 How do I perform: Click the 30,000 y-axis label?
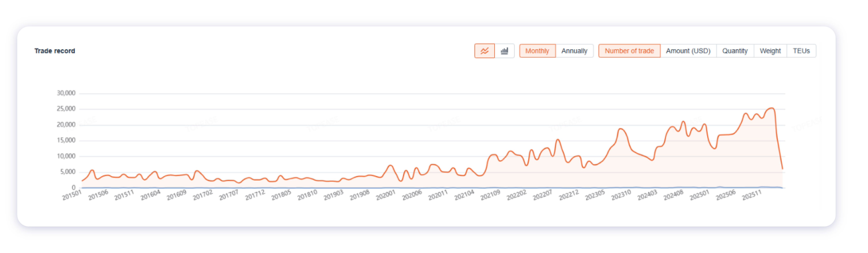coord(66,93)
